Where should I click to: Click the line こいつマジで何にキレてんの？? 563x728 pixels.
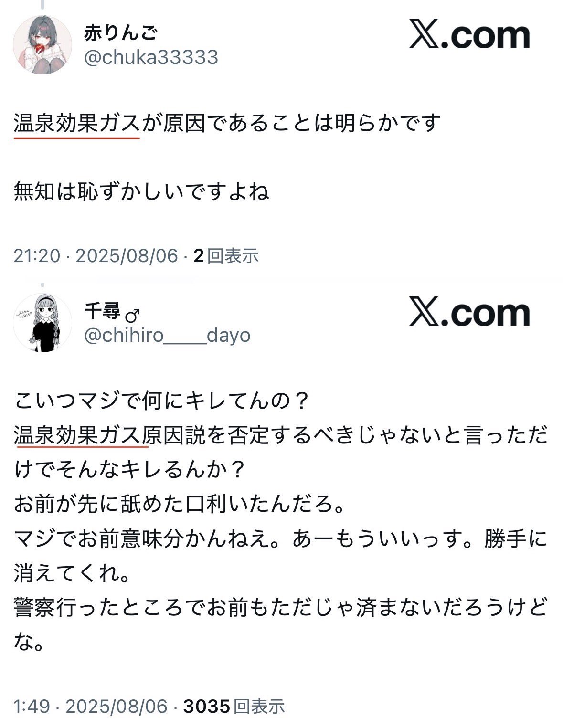click(162, 401)
